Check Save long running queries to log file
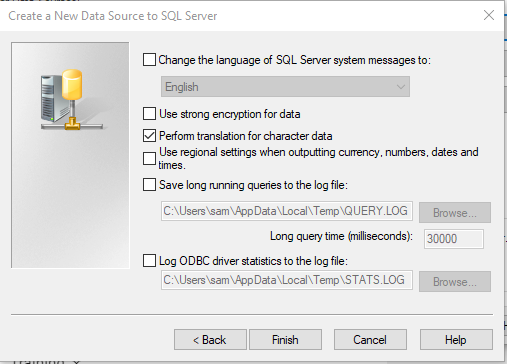Screen dimensions: 507x364 (x=149, y=184)
